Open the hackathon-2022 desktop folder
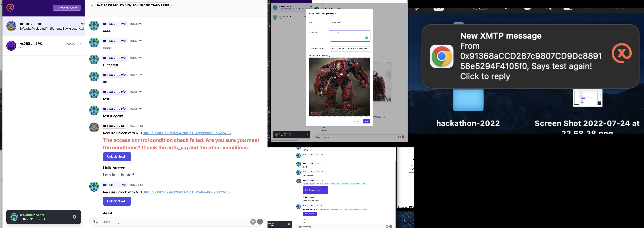Image resolution: width=644 pixels, height=228 pixels. click(x=468, y=100)
